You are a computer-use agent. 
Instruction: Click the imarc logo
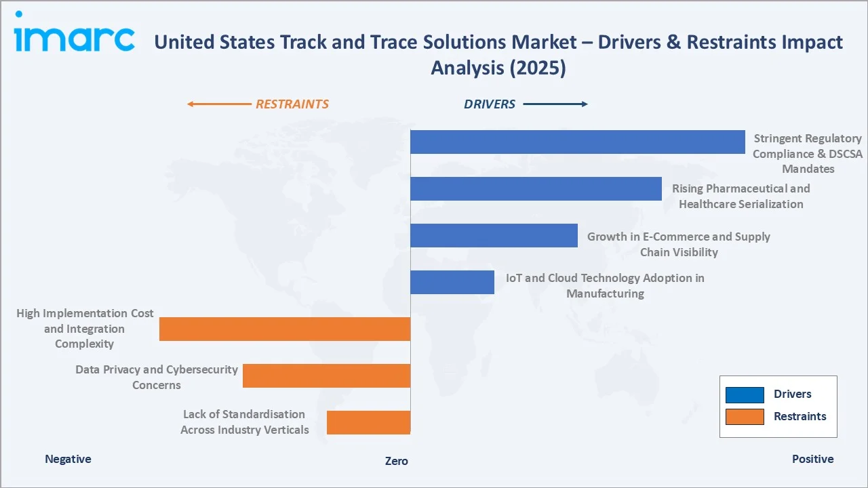coord(75,32)
